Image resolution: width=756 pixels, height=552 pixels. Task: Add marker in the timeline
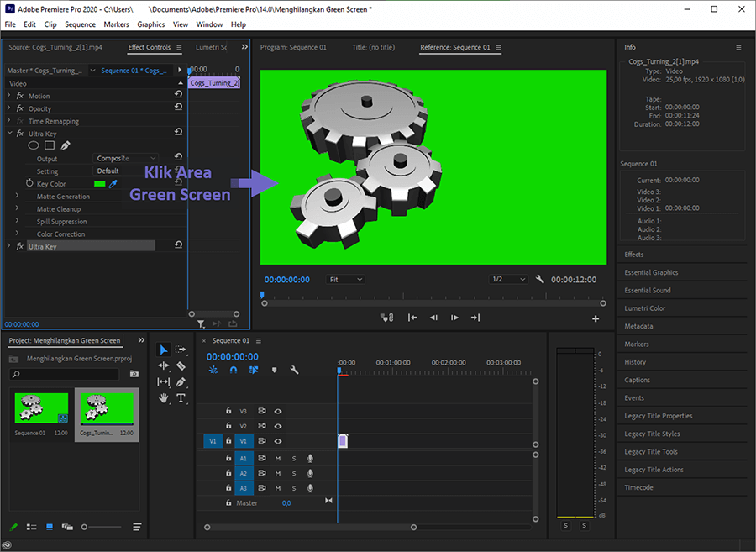(x=275, y=371)
